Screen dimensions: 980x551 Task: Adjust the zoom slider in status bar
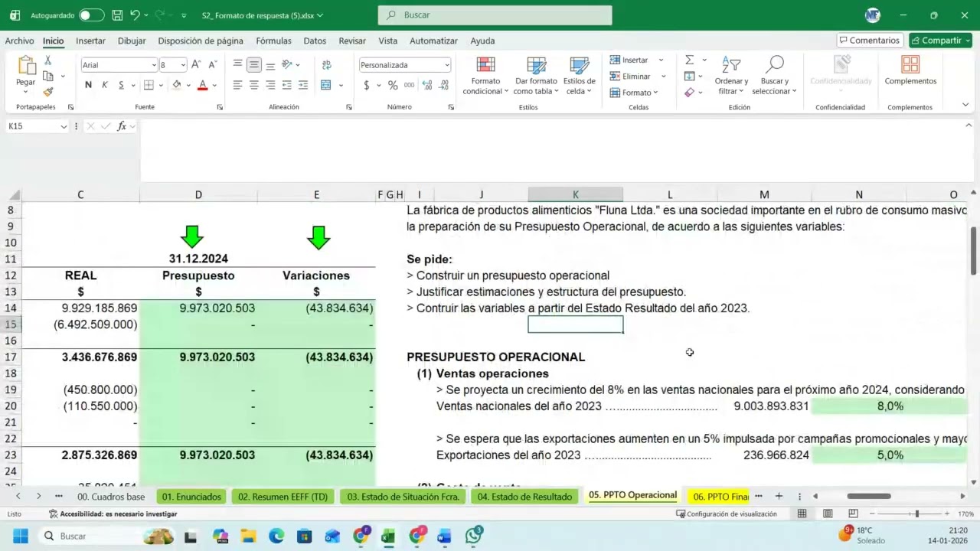(916, 514)
